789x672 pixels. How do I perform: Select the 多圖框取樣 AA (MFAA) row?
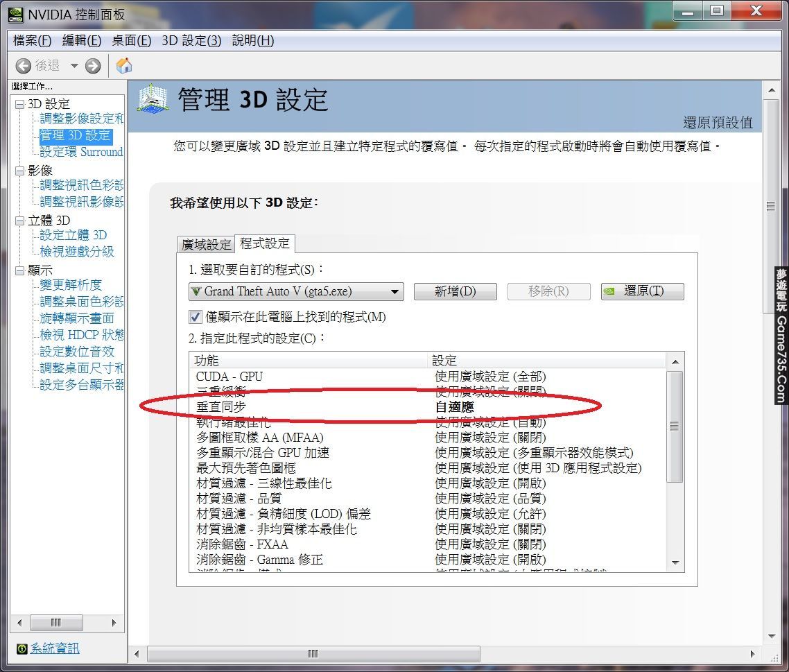click(428, 438)
